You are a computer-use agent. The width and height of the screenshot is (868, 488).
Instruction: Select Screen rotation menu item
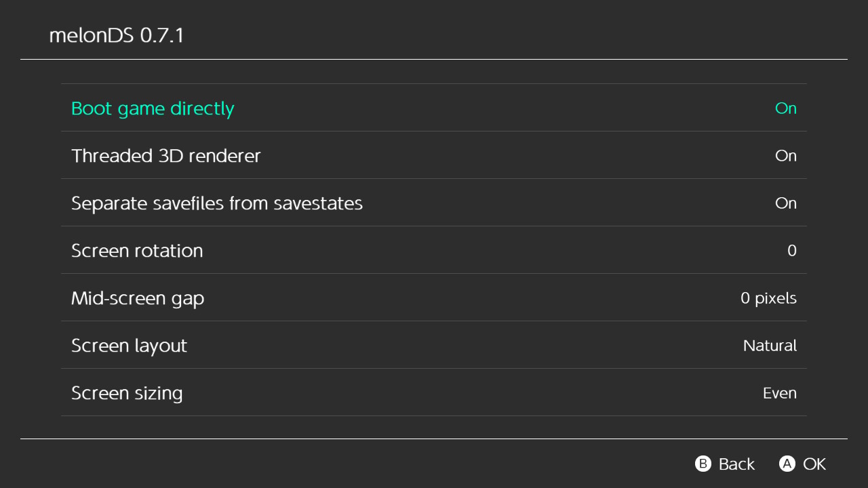(x=137, y=251)
